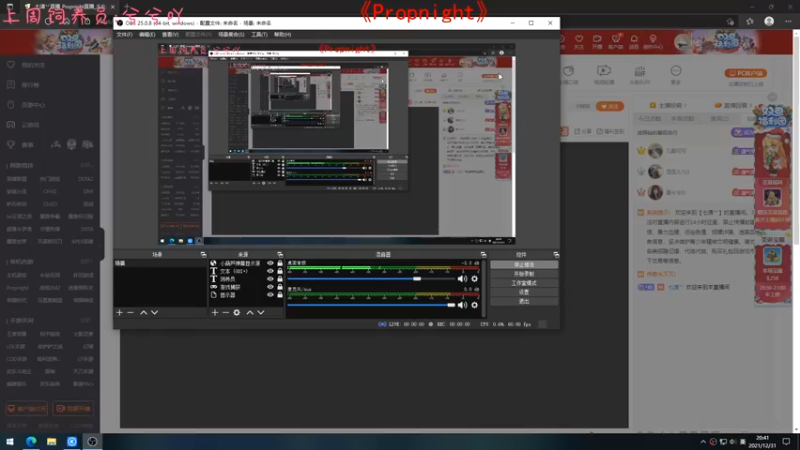Screen dimensions: 800x450
Task: Toggle lock on 文本 (GDI+) source
Action: pos(280,271)
